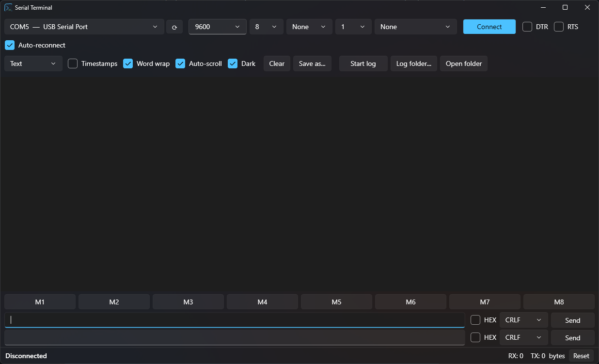Focus the first send text field
Viewport: 599px width, 364px height.
coord(235,320)
